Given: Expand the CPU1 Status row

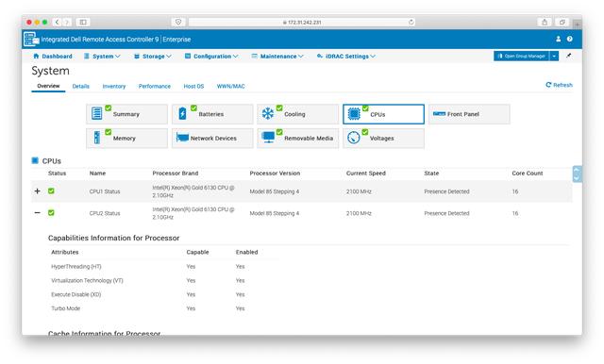Looking at the screenshot, I should (x=38, y=190).
